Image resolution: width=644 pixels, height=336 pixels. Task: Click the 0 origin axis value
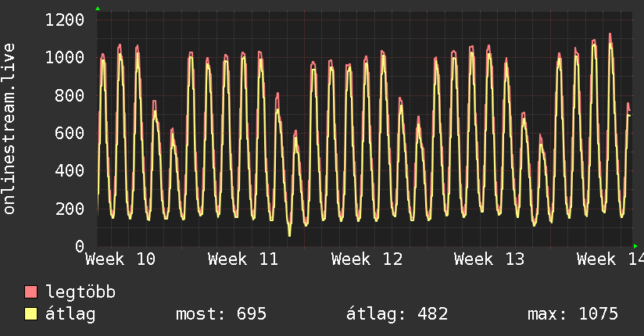[x=79, y=246]
